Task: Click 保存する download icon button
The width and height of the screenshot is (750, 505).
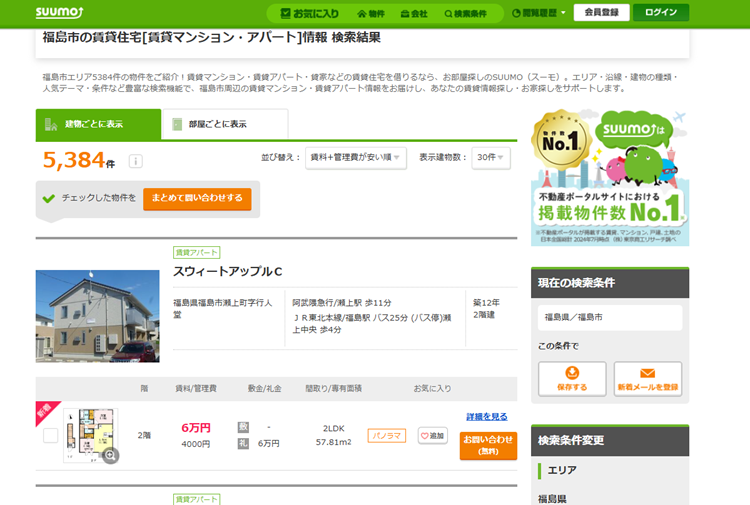Action: coord(571,379)
